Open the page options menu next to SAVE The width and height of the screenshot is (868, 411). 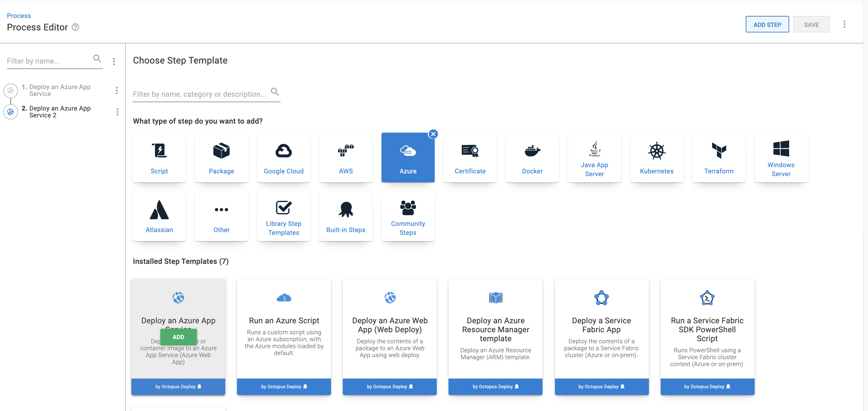pyautogui.click(x=845, y=24)
